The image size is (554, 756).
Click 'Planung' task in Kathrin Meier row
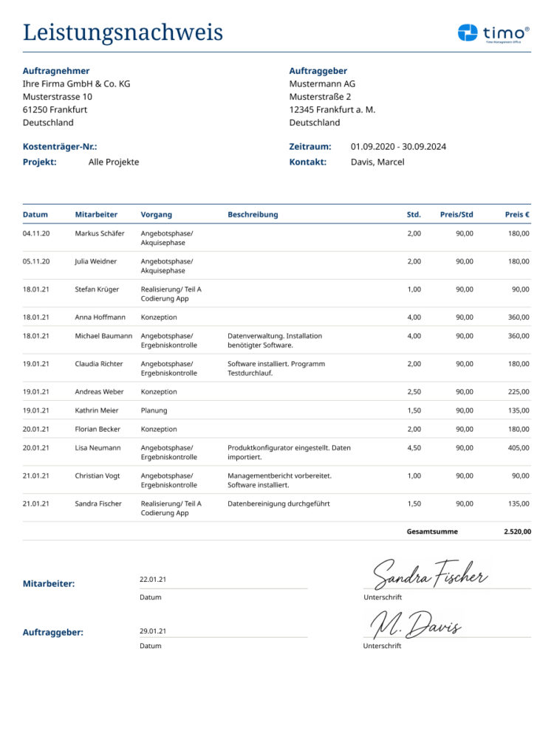point(154,410)
